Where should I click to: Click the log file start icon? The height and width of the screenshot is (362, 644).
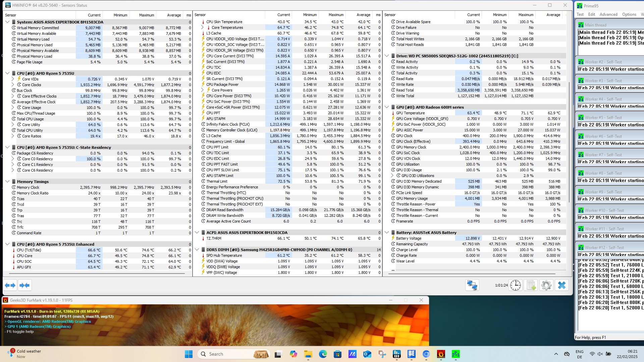tap(531, 285)
